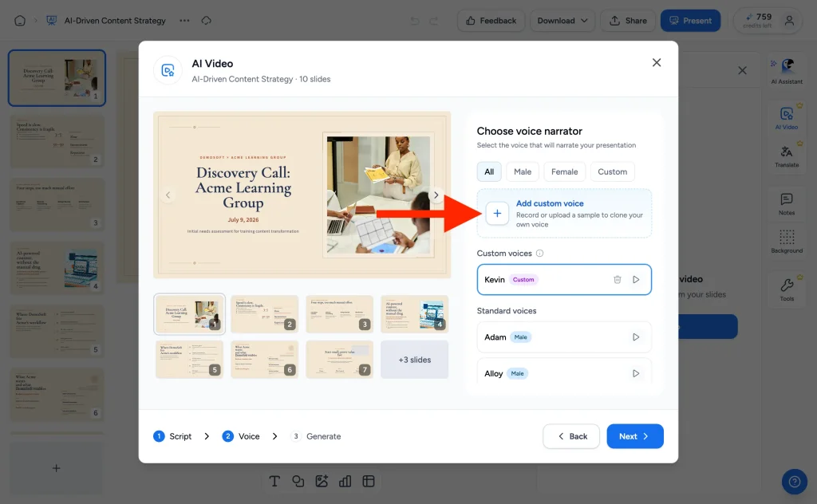
Task: Click the Back button
Action: pos(571,436)
